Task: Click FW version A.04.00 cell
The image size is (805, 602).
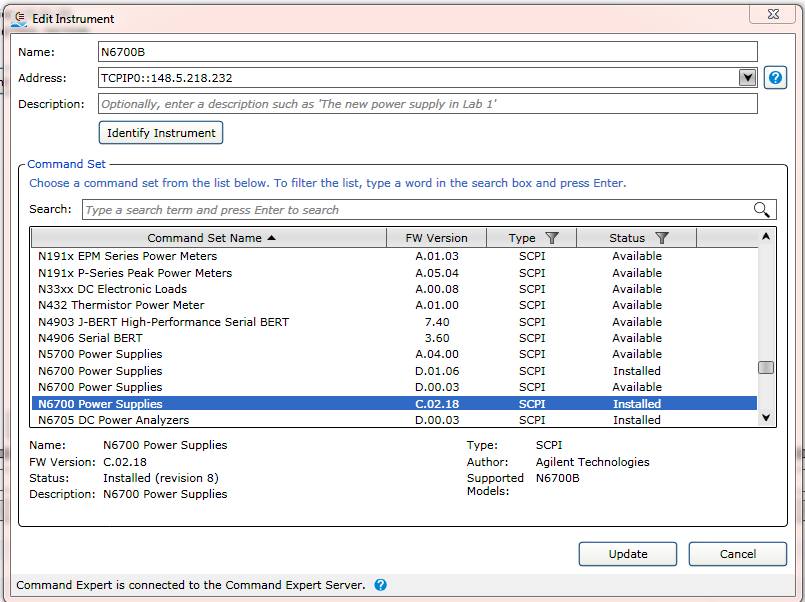Action: (437, 354)
